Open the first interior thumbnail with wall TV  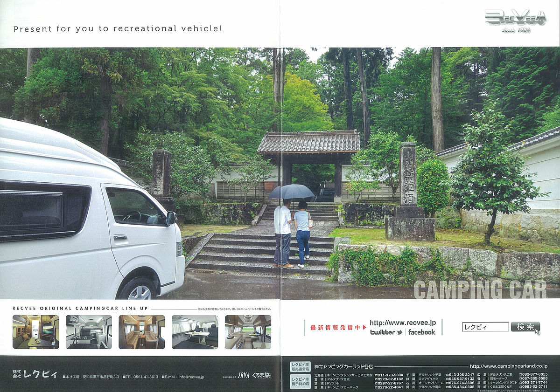(35, 332)
